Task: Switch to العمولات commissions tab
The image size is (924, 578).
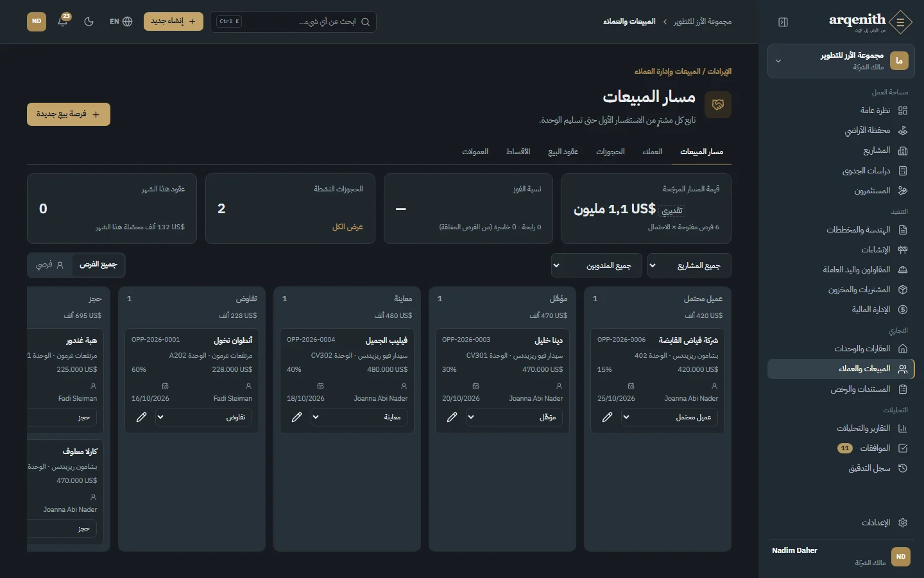Action: (x=475, y=152)
